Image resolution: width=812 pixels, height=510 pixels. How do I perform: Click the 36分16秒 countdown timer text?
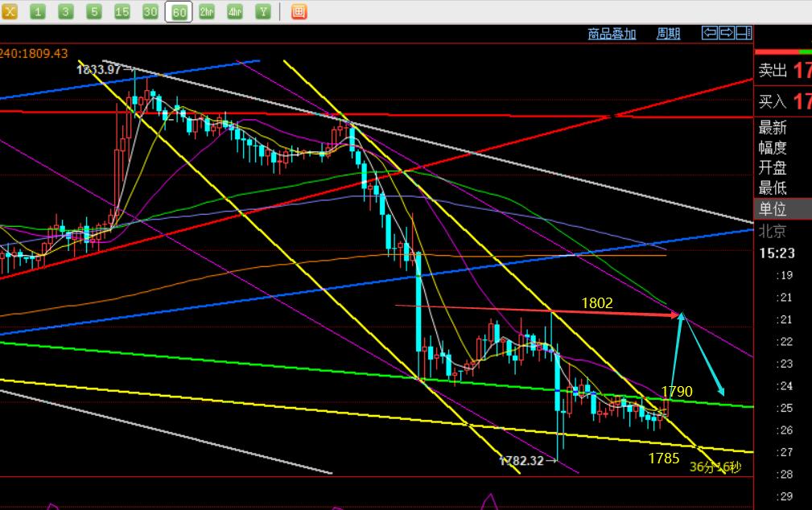tap(715, 467)
